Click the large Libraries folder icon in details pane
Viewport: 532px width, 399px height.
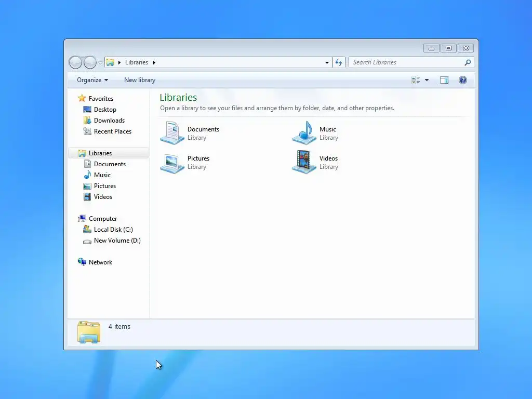[x=88, y=332]
